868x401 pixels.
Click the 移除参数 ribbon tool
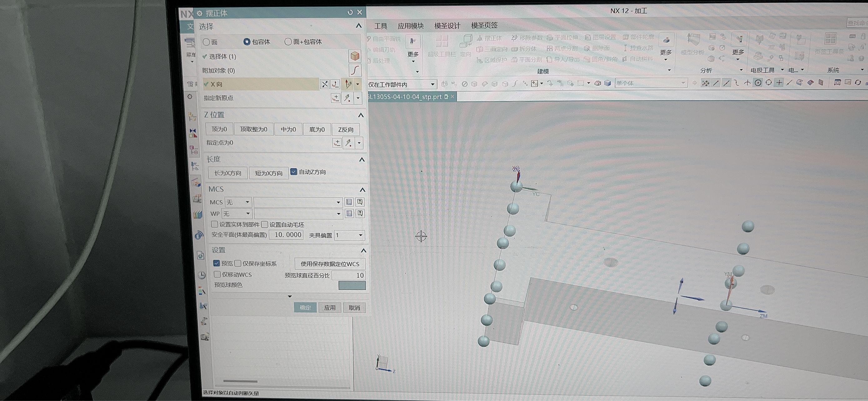[527, 38]
